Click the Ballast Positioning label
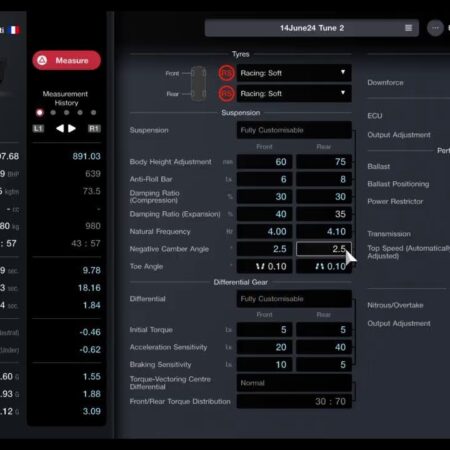Image resolution: width=450 pixels, height=450 pixels. pos(398,184)
